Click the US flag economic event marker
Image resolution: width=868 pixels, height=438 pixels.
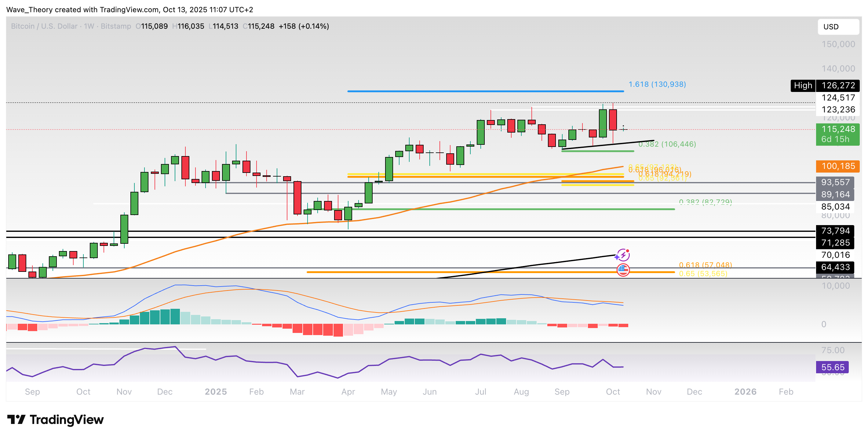(624, 269)
